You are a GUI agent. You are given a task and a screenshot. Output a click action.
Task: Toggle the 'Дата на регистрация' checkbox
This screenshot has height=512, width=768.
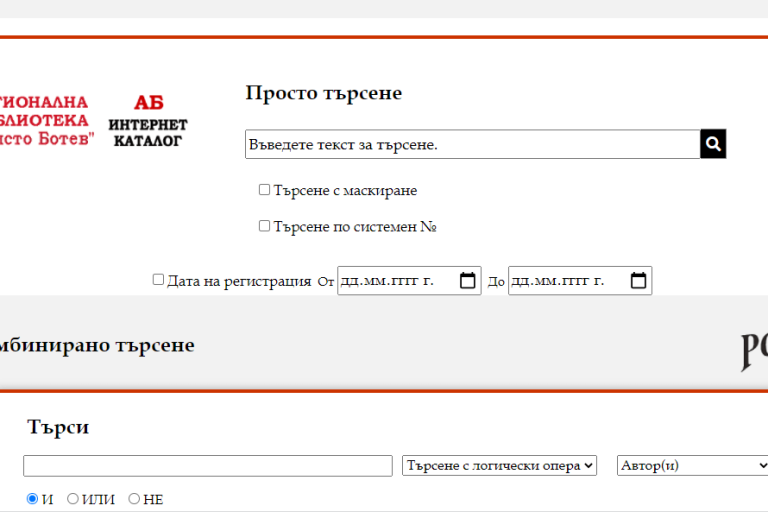tap(158, 280)
